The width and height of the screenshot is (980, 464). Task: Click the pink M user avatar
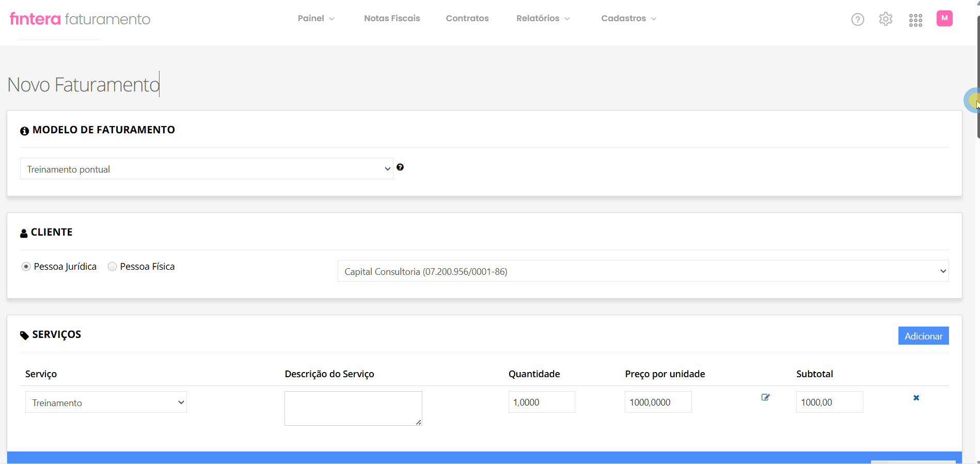pyautogui.click(x=944, y=19)
